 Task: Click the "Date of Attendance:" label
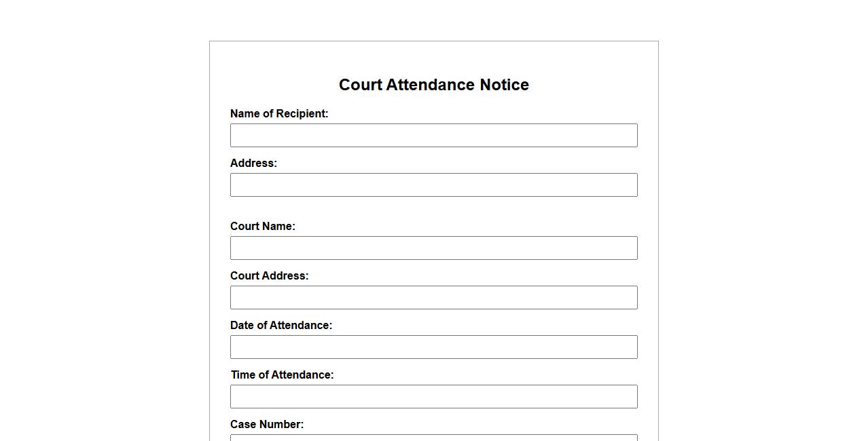tap(281, 325)
